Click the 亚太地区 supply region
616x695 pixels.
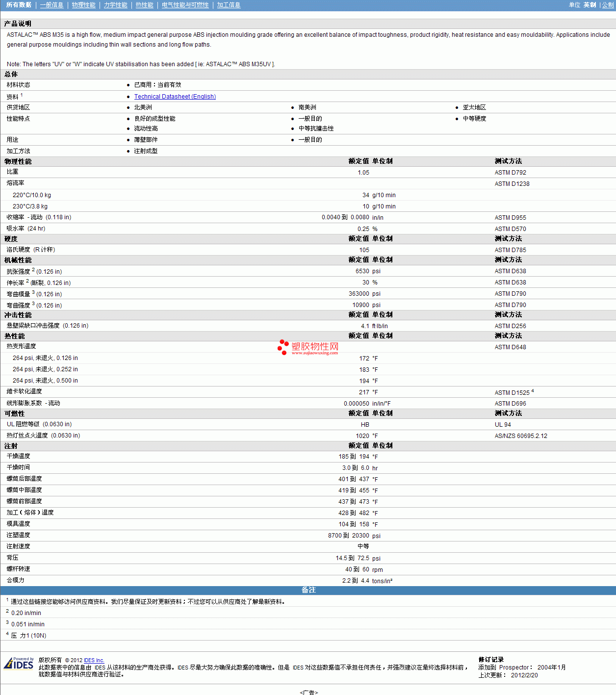[474, 107]
